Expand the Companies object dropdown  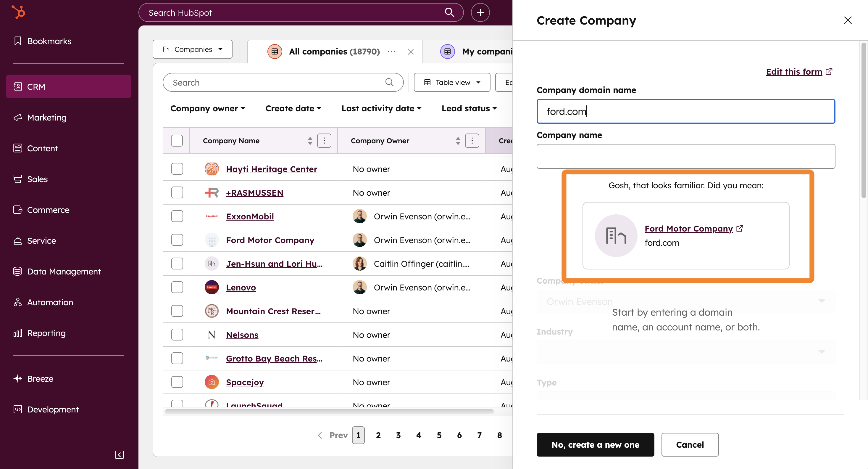[192, 49]
